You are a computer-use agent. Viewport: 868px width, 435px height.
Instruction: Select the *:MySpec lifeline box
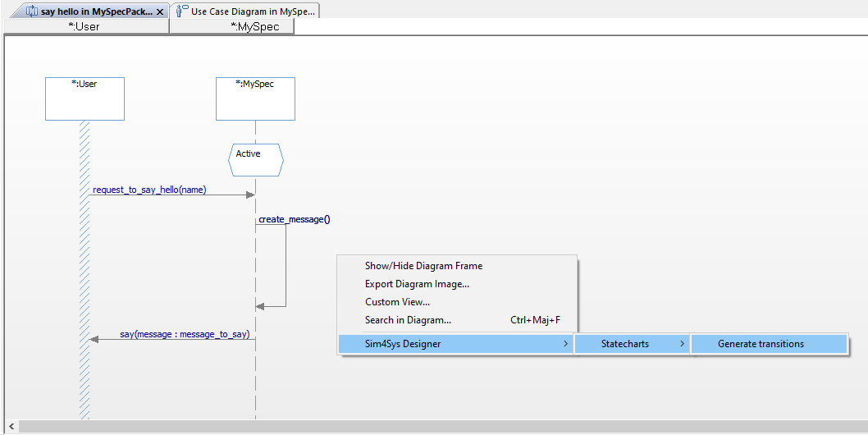click(x=255, y=98)
